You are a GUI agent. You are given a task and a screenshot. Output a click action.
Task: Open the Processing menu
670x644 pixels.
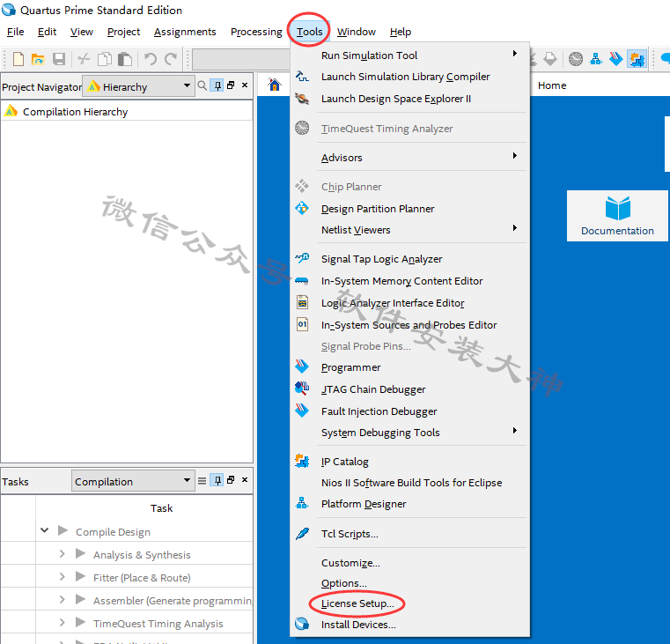point(256,32)
